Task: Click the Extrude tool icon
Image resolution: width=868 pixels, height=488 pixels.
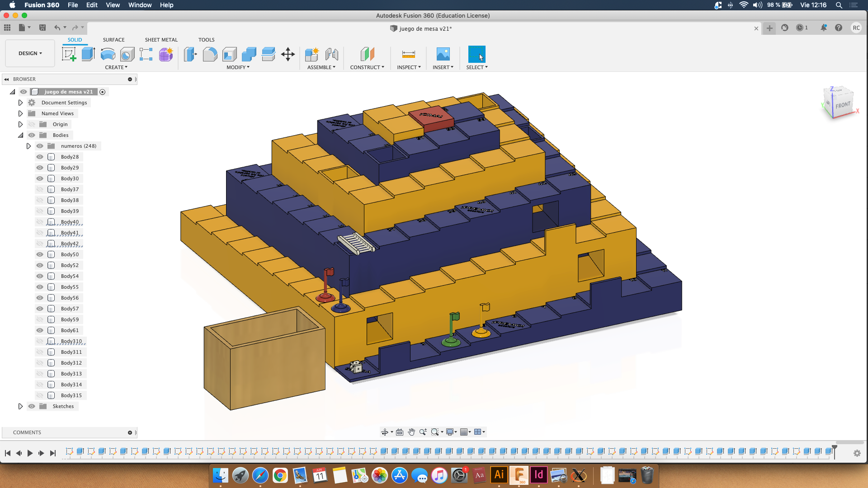Action: [x=88, y=54]
